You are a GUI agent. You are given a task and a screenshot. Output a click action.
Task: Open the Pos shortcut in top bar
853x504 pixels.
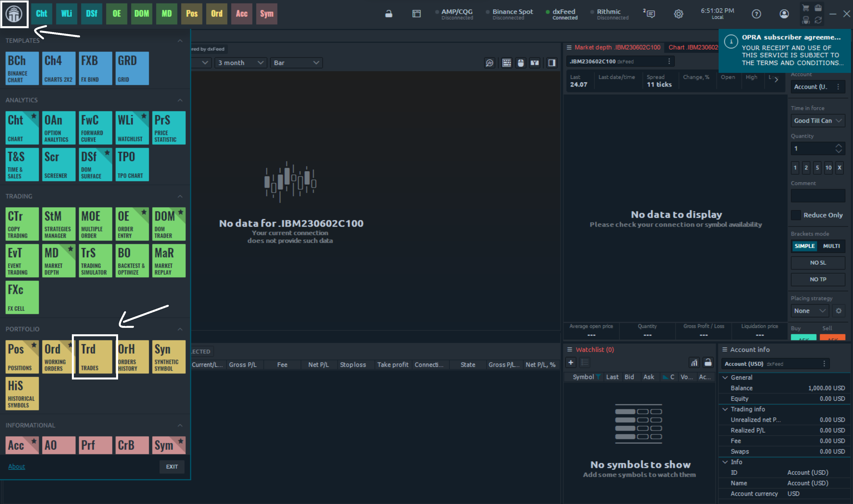coord(191,14)
